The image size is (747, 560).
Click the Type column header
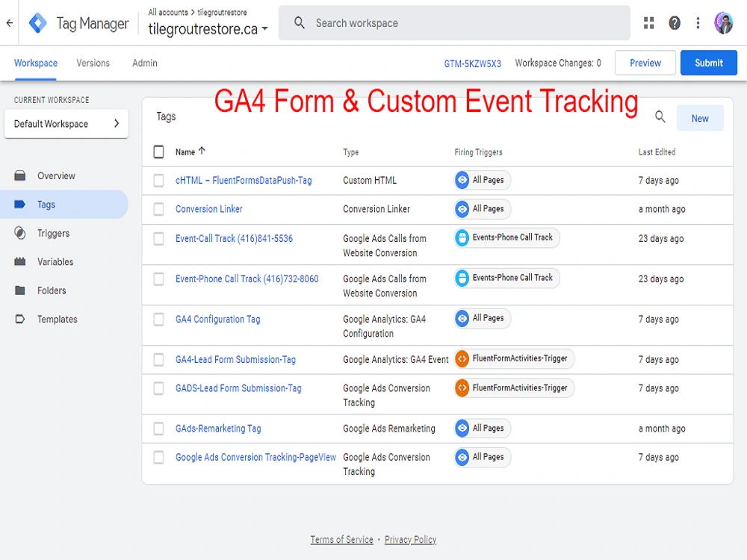(x=350, y=152)
